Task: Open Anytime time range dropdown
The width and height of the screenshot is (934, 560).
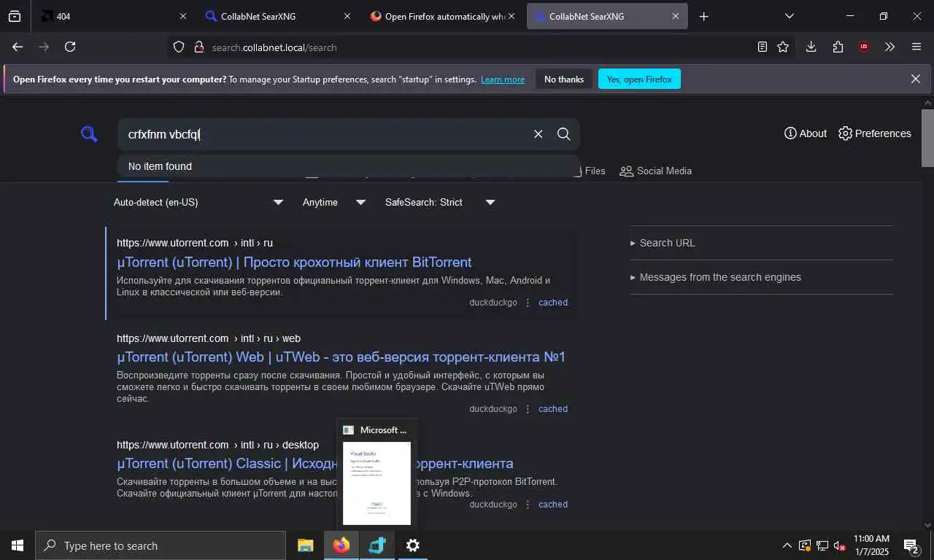Action: (334, 202)
